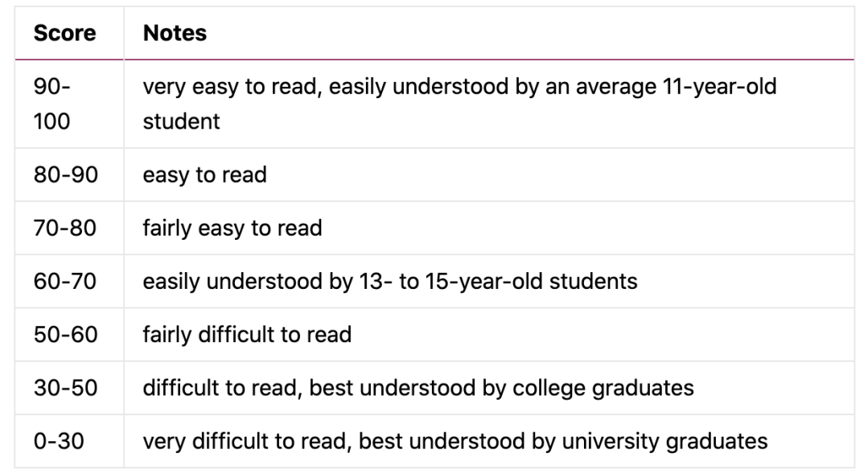The width and height of the screenshot is (868, 474).
Task: Select the 90-100 score cell
Action: click(52, 104)
